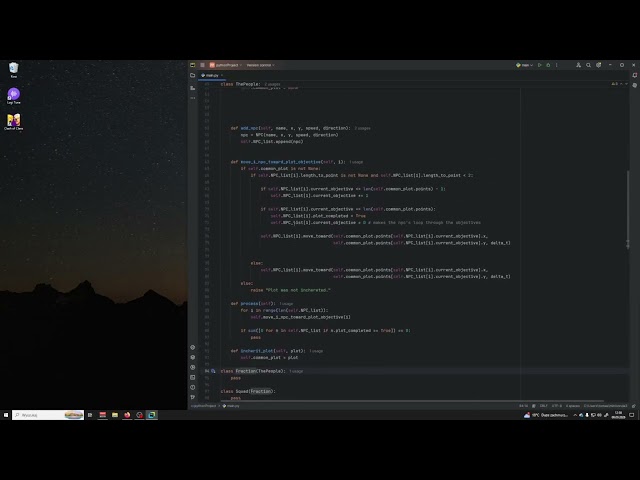640x480 pixels.
Task: Open the AI Assistant sidebar icon
Action: [635, 85]
